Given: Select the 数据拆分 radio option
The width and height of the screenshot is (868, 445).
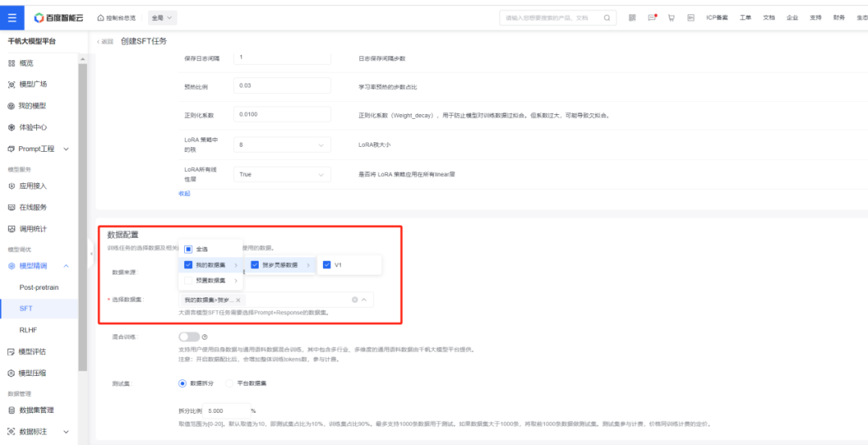Looking at the screenshot, I should (182, 383).
